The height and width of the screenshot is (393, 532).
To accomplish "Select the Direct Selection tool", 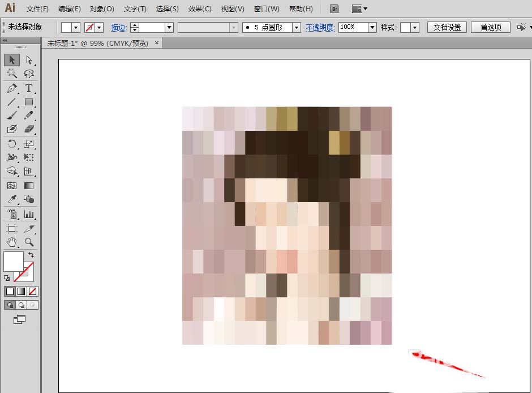I will (29, 60).
